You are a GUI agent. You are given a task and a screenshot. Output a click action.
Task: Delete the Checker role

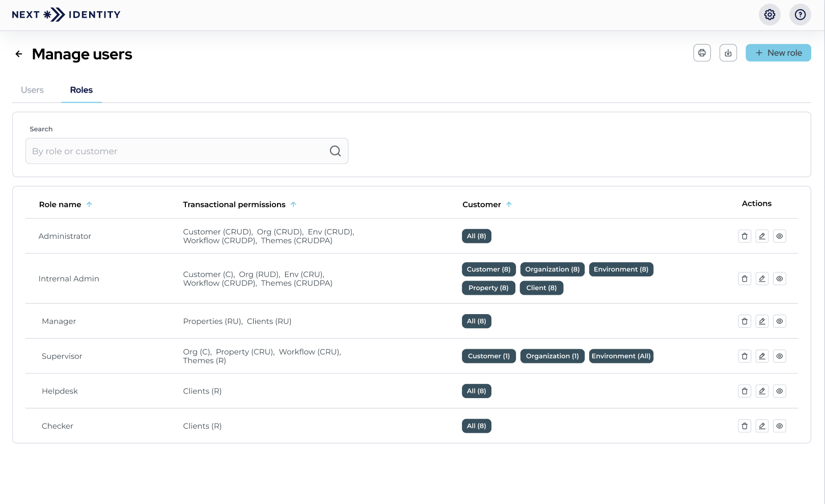point(745,426)
